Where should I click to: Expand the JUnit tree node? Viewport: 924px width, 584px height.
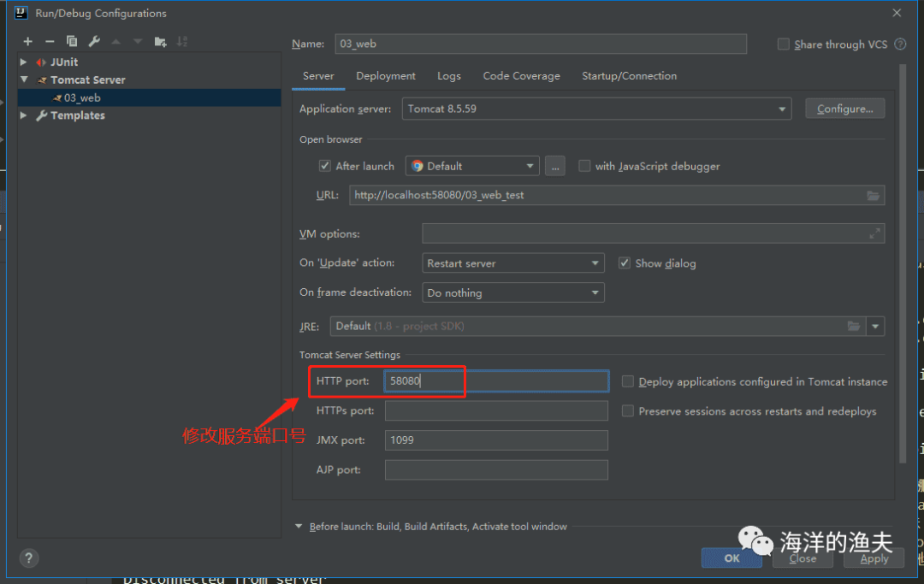(x=24, y=62)
